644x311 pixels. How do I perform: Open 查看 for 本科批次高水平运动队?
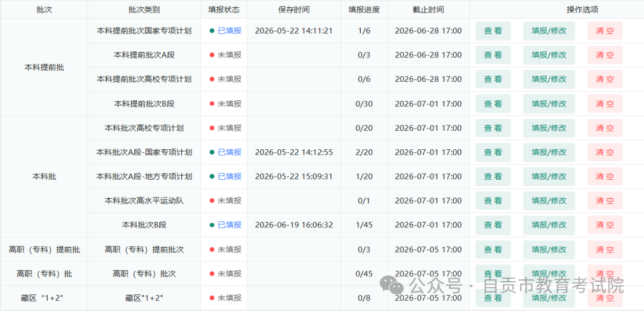[x=493, y=201]
